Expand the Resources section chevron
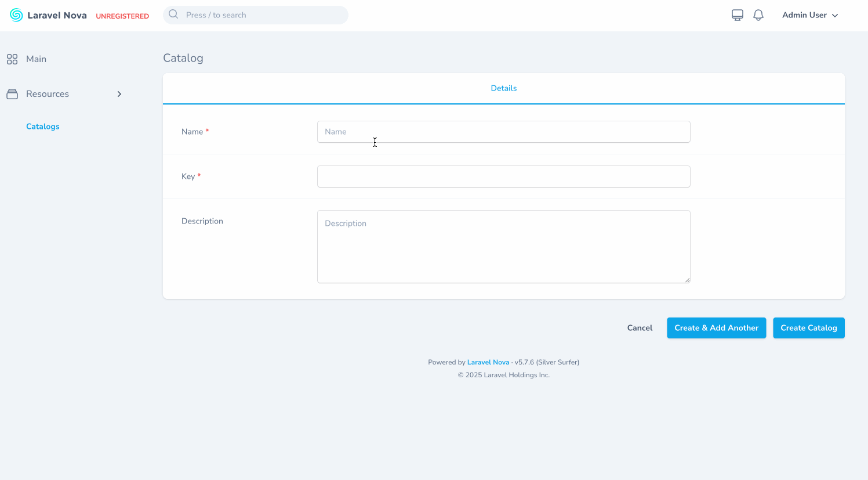This screenshot has height=480, width=868. coord(119,93)
